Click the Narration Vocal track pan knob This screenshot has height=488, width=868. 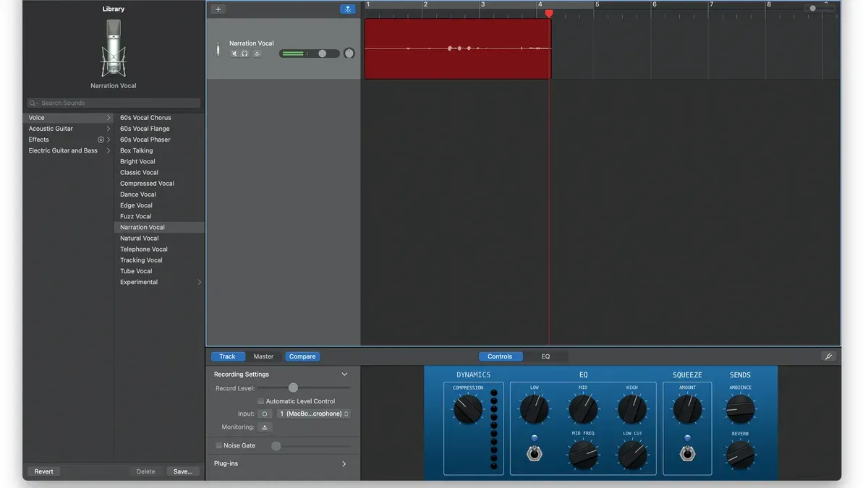(349, 53)
